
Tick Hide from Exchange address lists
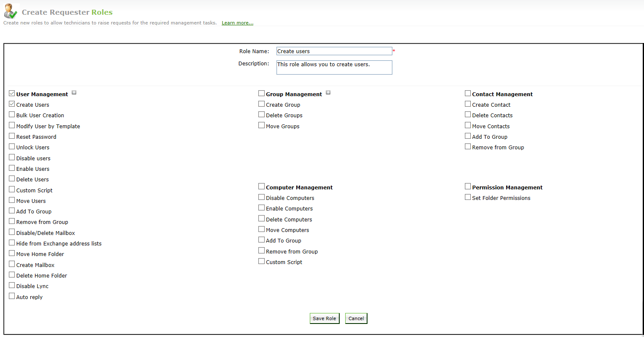coord(12,243)
